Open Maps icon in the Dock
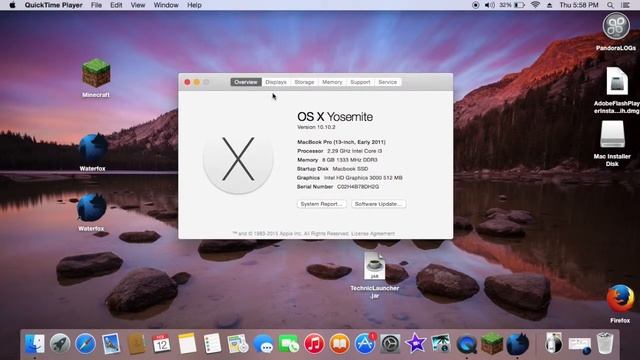Viewport: 640px width, 360px height. 238,344
